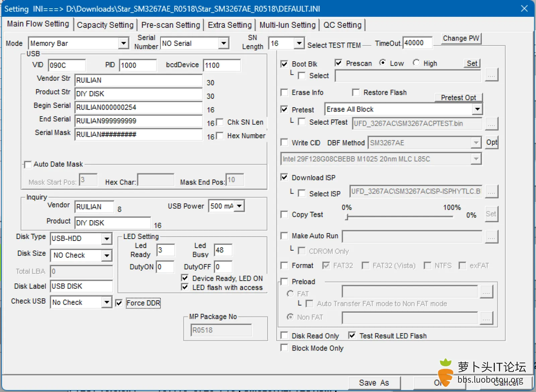Viewport: 536px width, 392px height.
Task: Open the Pretest Erase All Block dropdown
Action: coord(477,109)
